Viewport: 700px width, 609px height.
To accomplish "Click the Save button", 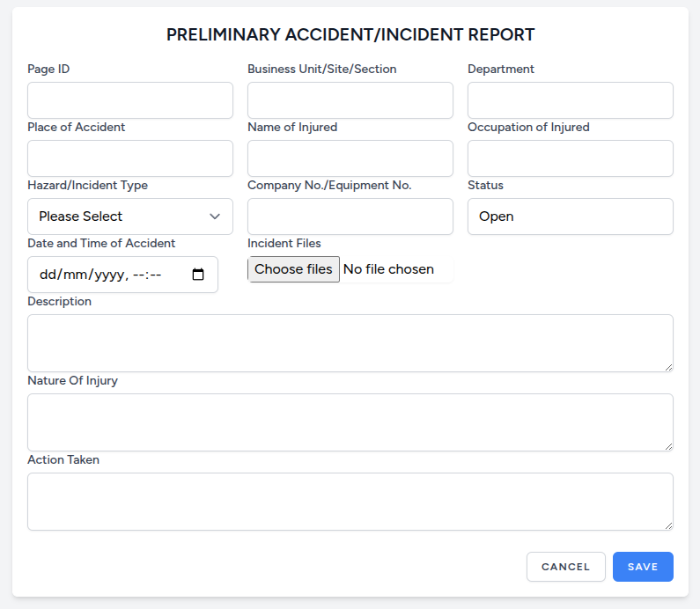I will click(x=643, y=567).
